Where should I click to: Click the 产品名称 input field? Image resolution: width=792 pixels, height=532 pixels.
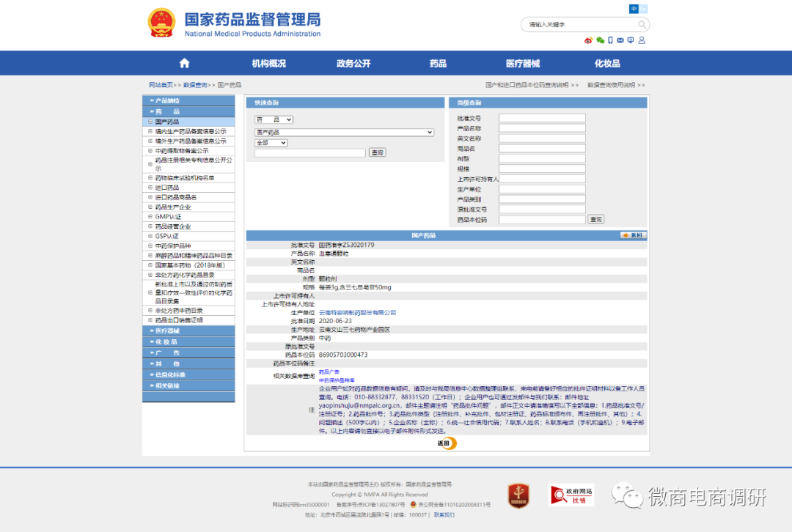[542, 128]
